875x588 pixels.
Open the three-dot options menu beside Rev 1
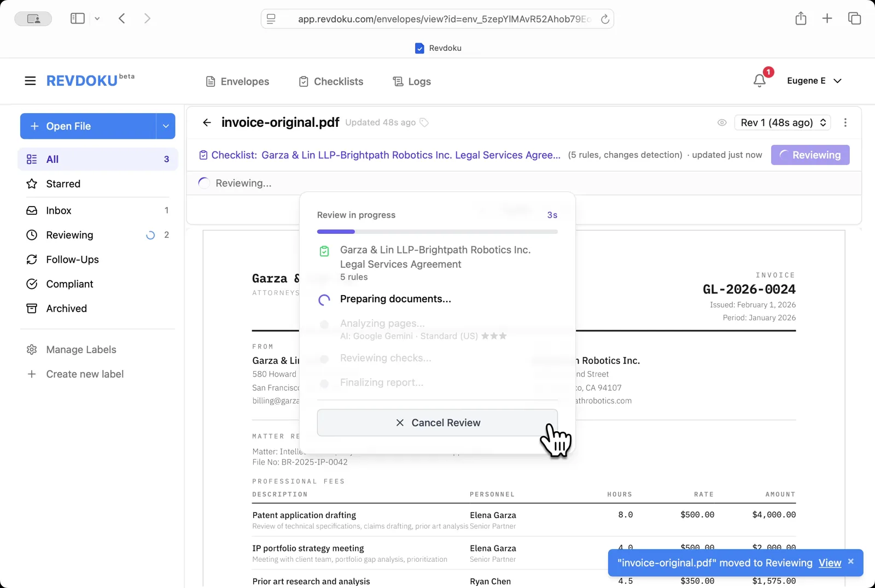(x=845, y=122)
